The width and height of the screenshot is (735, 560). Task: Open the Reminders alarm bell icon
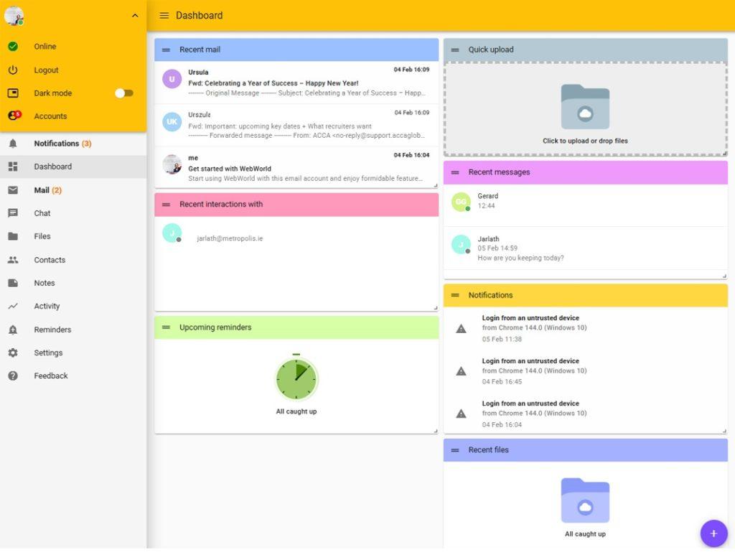click(x=13, y=330)
